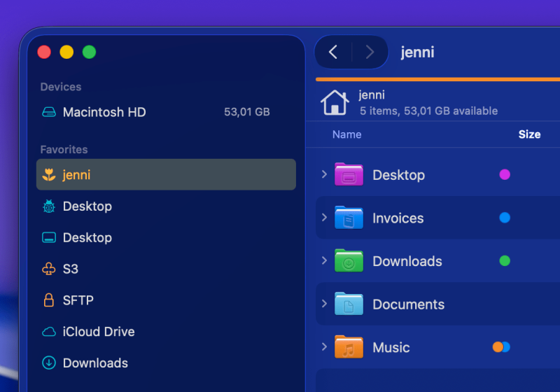This screenshot has width=560, height=392.
Task: Click the Music folder name
Action: 391,348
